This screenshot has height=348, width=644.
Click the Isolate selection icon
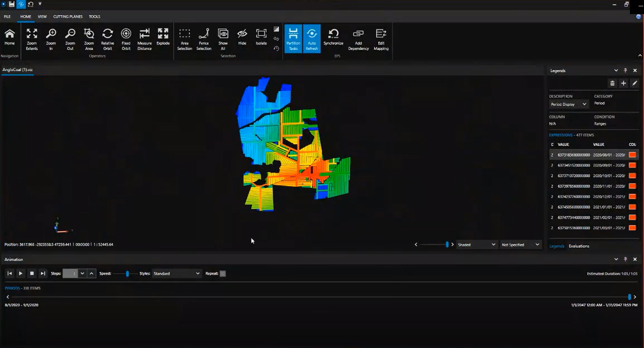click(x=261, y=37)
